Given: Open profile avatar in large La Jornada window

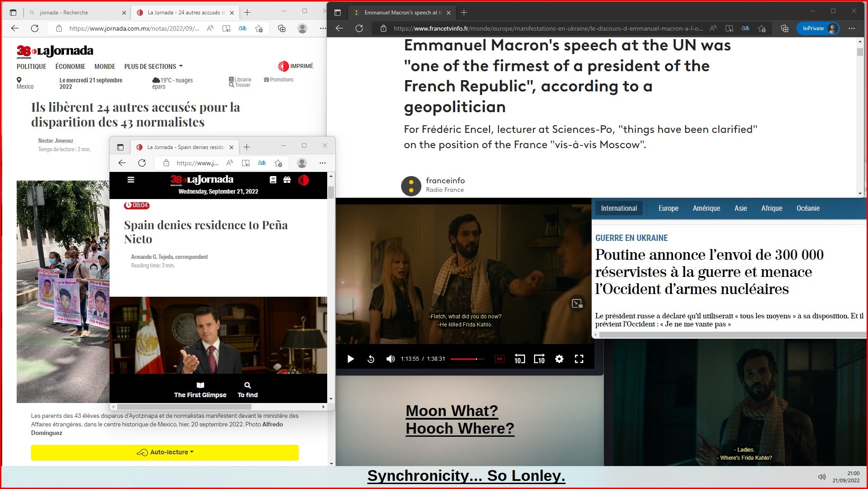Looking at the screenshot, I should (x=302, y=28).
